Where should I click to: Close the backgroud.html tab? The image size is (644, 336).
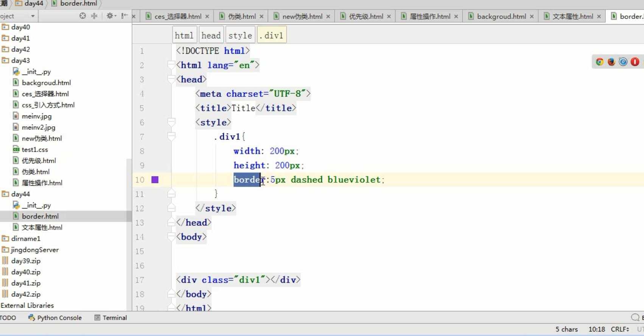[x=532, y=17]
